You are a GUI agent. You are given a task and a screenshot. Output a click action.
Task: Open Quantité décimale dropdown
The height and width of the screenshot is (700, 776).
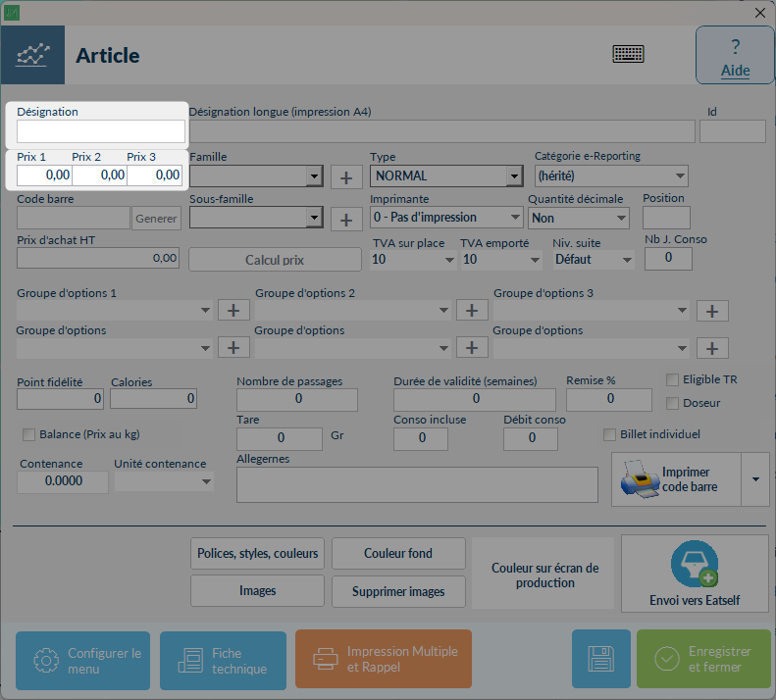click(x=579, y=219)
